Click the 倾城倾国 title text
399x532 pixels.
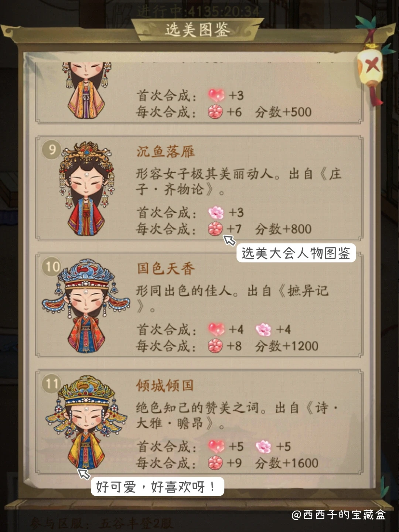pyautogui.click(x=165, y=386)
